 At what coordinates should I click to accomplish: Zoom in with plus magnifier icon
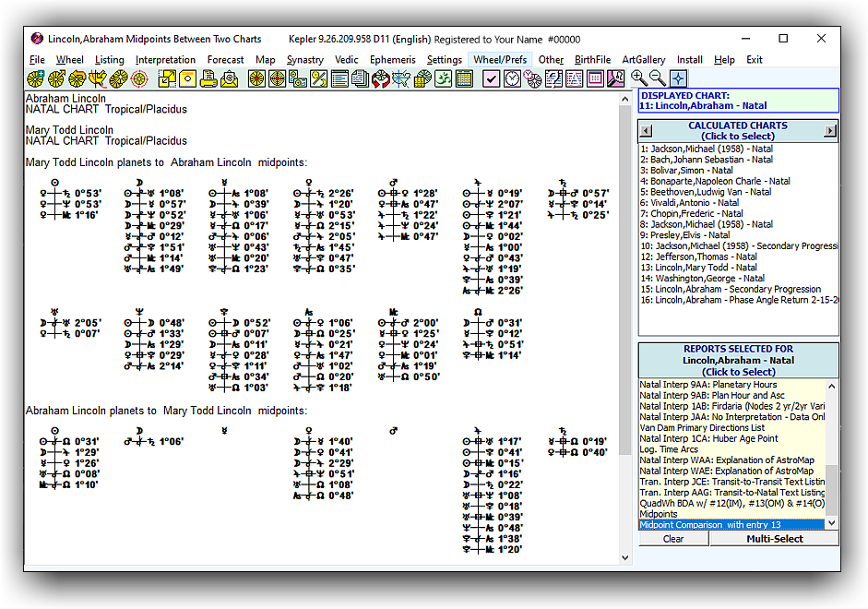point(638,78)
